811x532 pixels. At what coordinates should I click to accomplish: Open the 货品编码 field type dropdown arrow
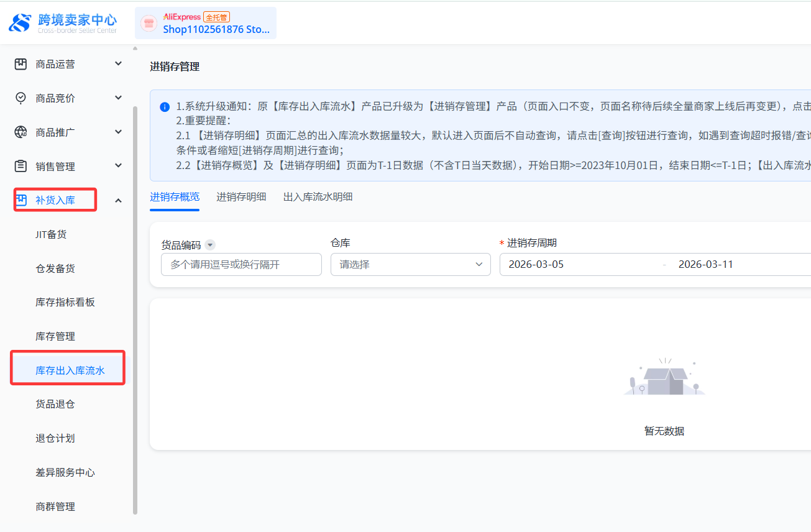click(210, 245)
